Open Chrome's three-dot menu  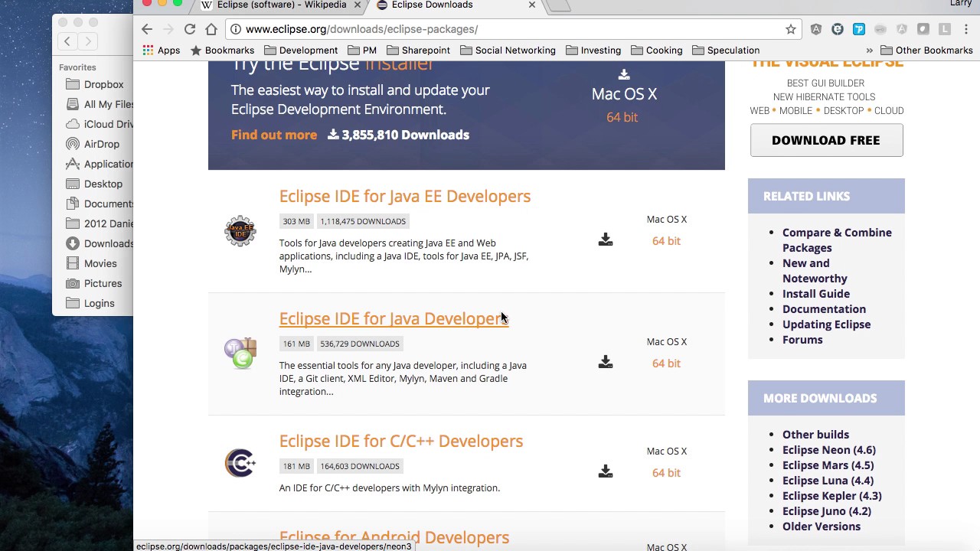[966, 29]
